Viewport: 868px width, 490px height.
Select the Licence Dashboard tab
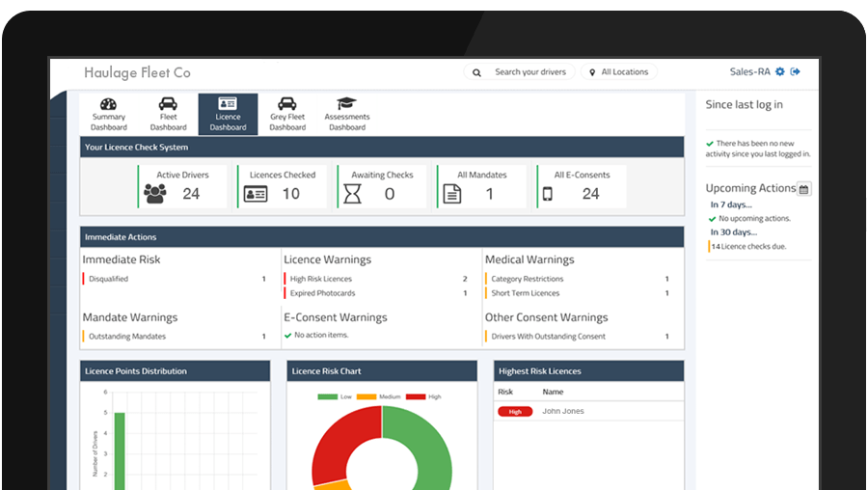click(228, 114)
